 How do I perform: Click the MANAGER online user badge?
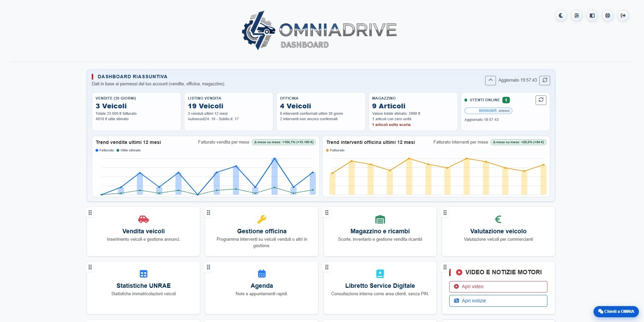click(x=489, y=111)
